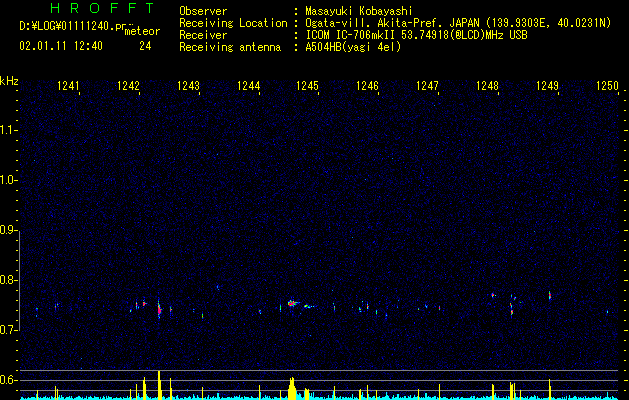Click the 0.7 frequency axis label

[8, 330]
